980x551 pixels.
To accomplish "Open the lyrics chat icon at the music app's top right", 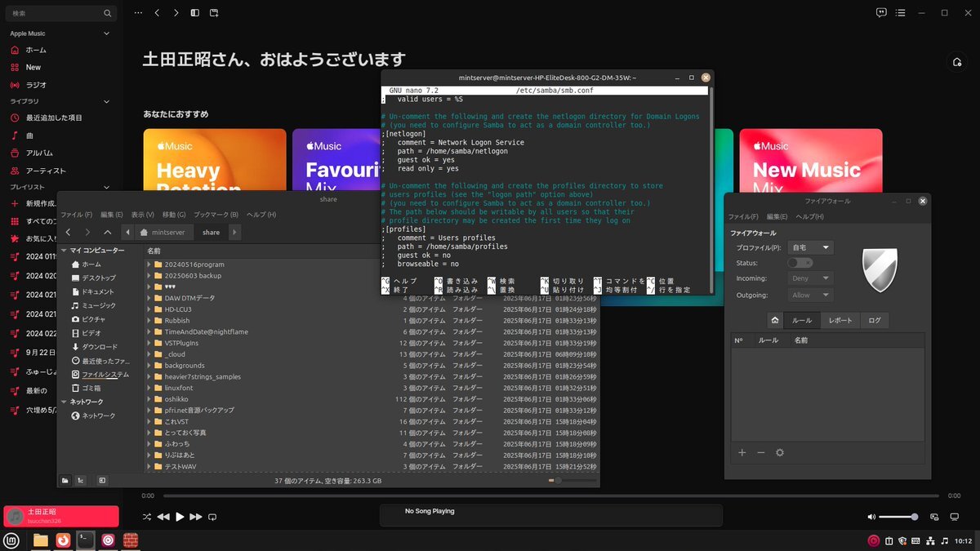I will coord(881,13).
